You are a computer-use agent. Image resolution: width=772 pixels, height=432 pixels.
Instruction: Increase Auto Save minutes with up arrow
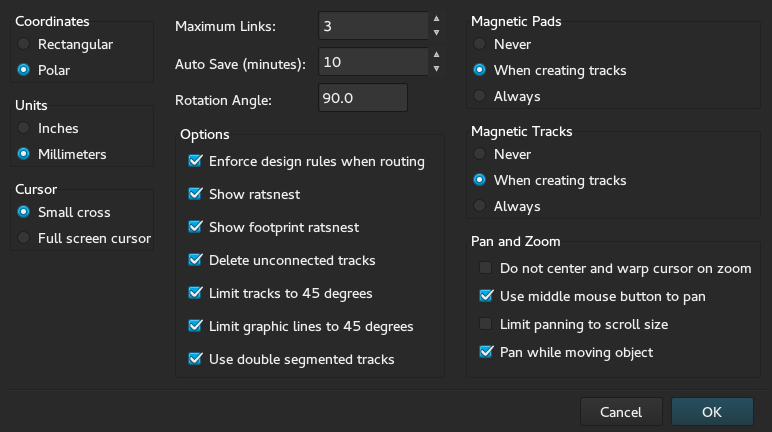point(436,54)
